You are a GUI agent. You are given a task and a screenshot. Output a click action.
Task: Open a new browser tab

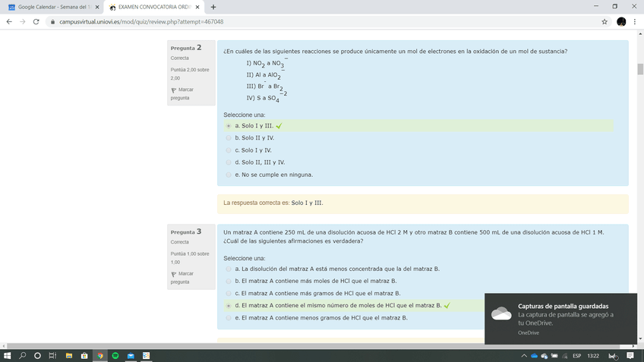[213, 7]
